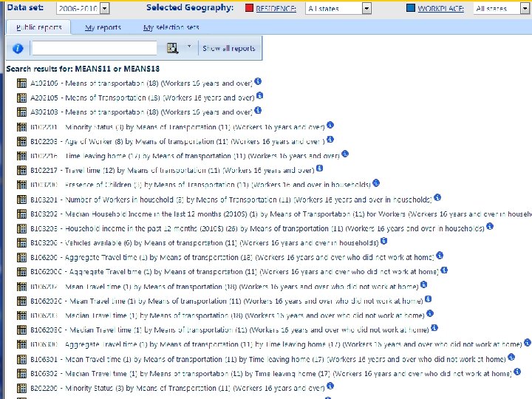This screenshot has height=399, width=532.
Task: Show info for Number of Workers in household
Action: 437,197
